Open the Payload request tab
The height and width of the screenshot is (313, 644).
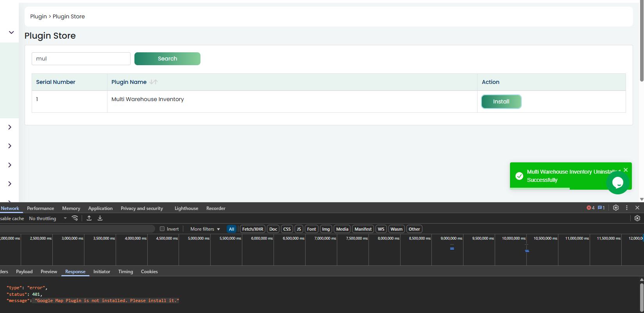pyautogui.click(x=24, y=272)
